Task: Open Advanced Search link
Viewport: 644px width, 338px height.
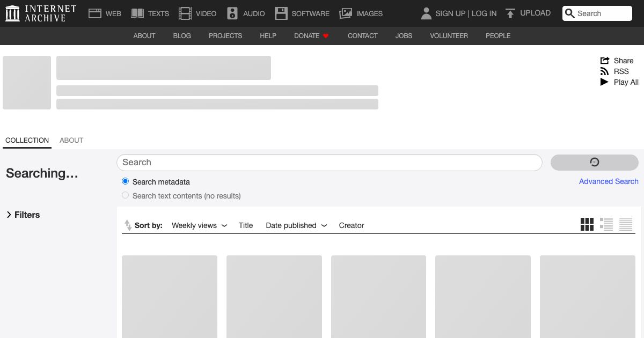Action: click(609, 181)
